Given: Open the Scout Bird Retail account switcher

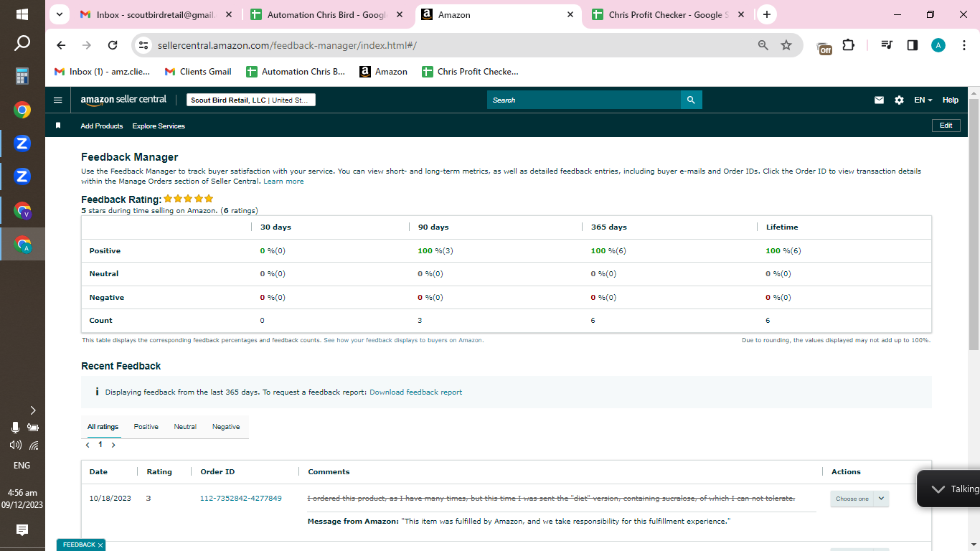Looking at the screenshot, I should 251,100.
